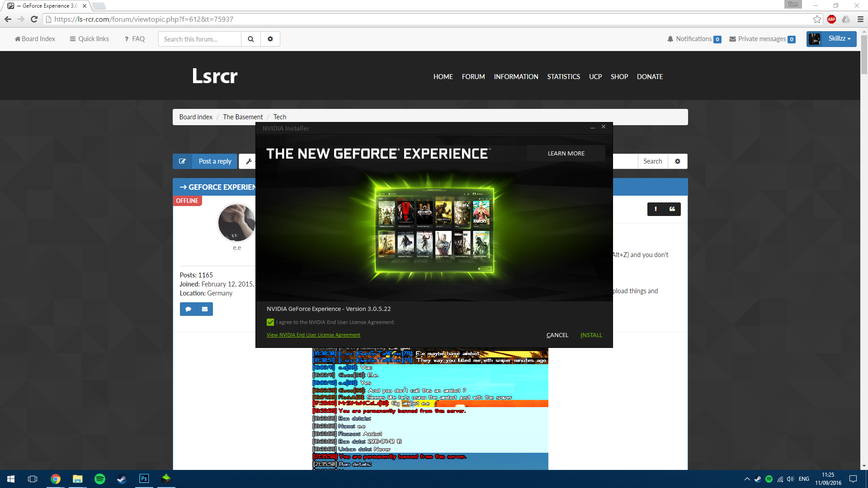
Task: Uncheck the NVIDIA license agreement checkbox
Action: [x=270, y=322]
